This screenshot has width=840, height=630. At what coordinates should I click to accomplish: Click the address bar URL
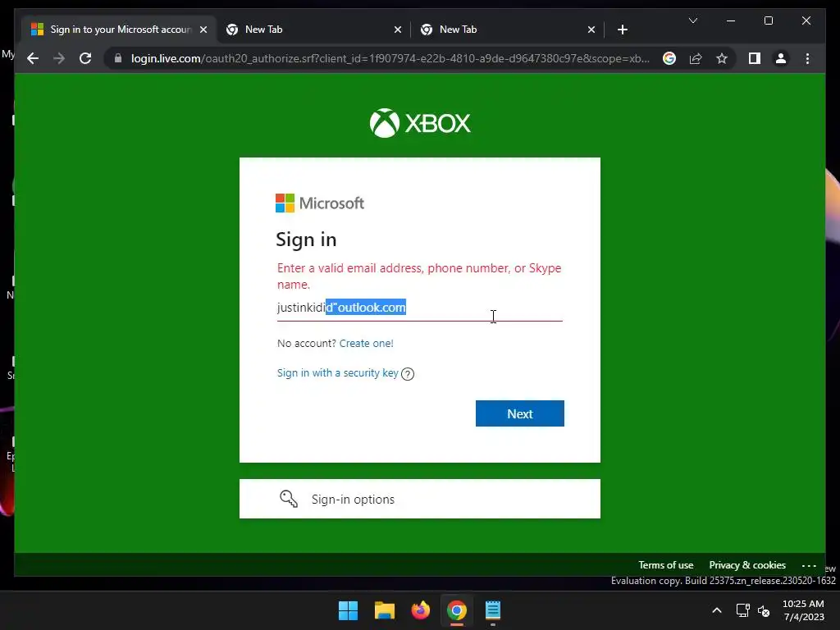point(390,58)
